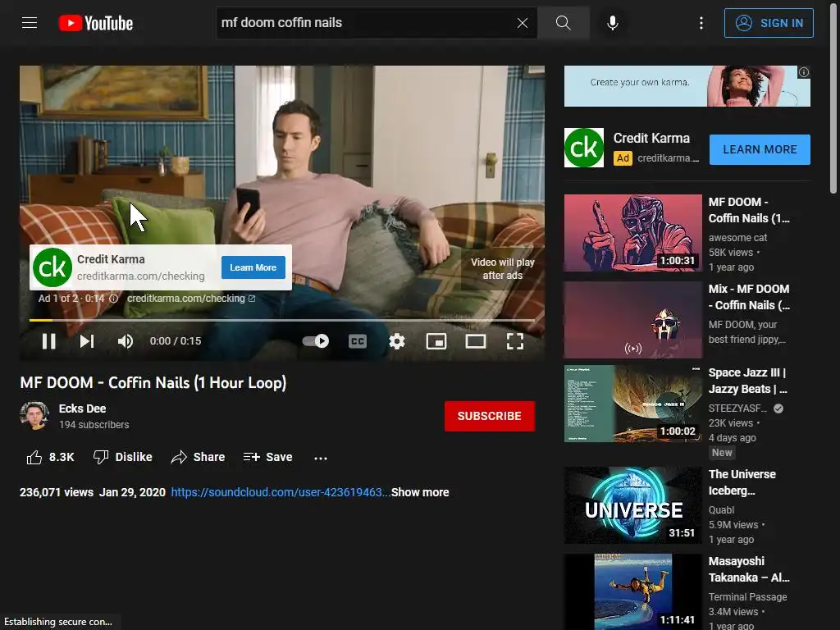Enable miniplayer mode
The width and height of the screenshot is (840, 630).
[436, 341]
